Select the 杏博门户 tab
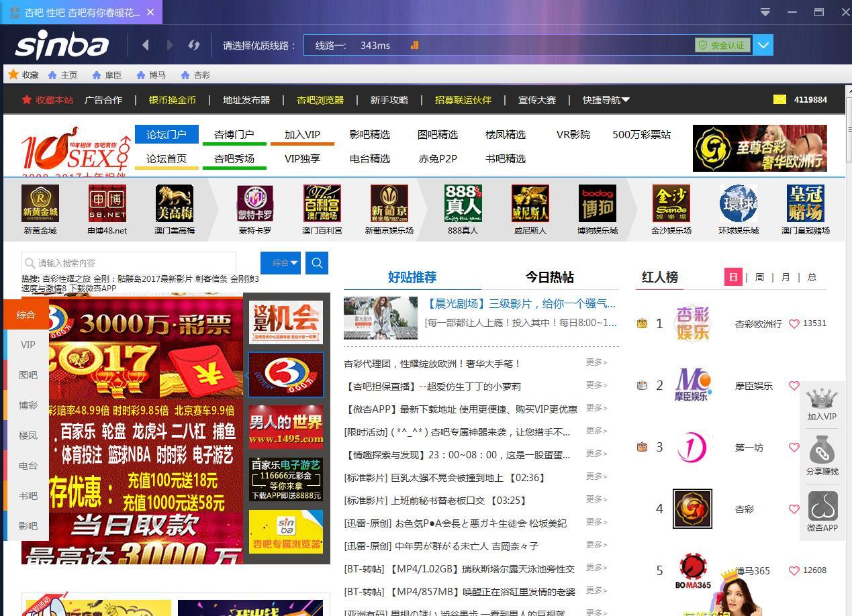852x616 pixels. pyautogui.click(x=234, y=134)
